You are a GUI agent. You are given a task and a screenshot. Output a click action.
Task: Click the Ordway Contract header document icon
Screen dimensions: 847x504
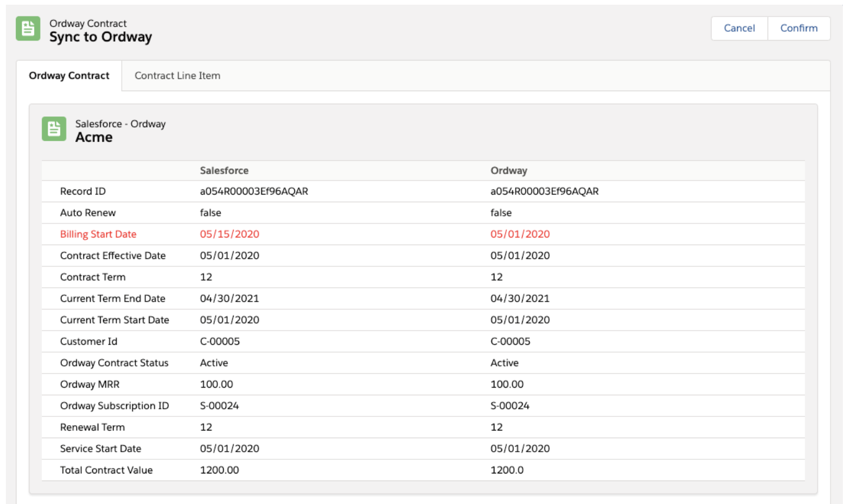click(x=28, y=29)
